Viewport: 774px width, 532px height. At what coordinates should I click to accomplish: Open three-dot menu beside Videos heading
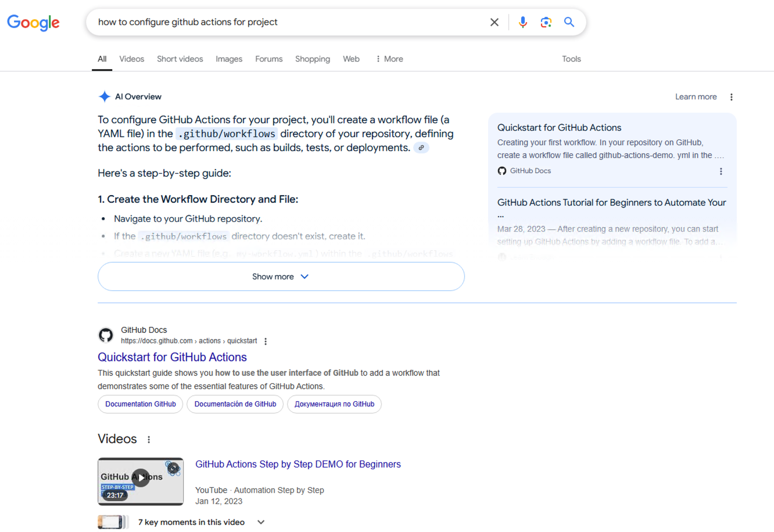coord(149,440)
